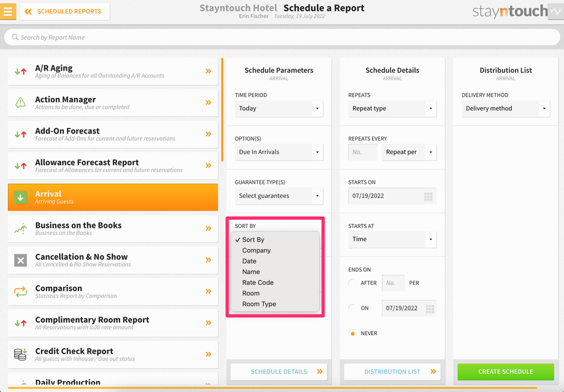Open calendar icon for Starts On date
This screenshot has width=564, height=392.
428,196
